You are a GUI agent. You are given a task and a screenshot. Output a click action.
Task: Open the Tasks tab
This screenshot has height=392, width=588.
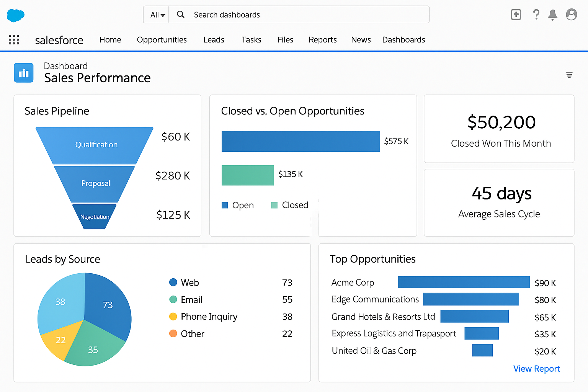(252, 40)
